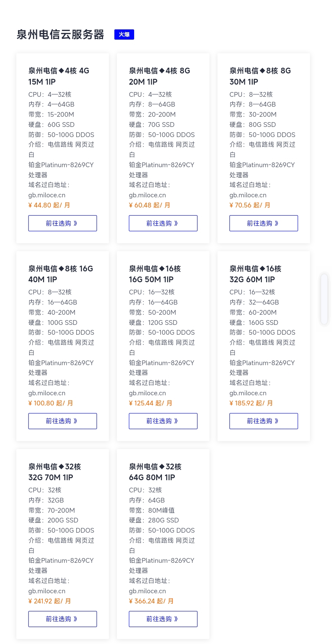This screenshot has height=644, width=332.
Task: Click the 泉州电信云服务器 section heading
Action: coord(60,35)
